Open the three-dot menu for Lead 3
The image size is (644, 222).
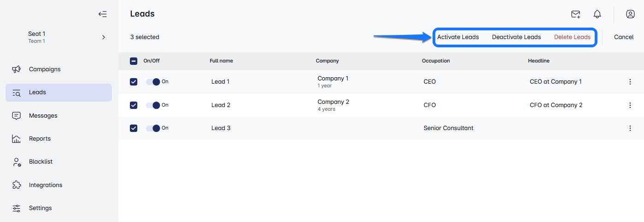pyautogui.click(x=630, y=128)
